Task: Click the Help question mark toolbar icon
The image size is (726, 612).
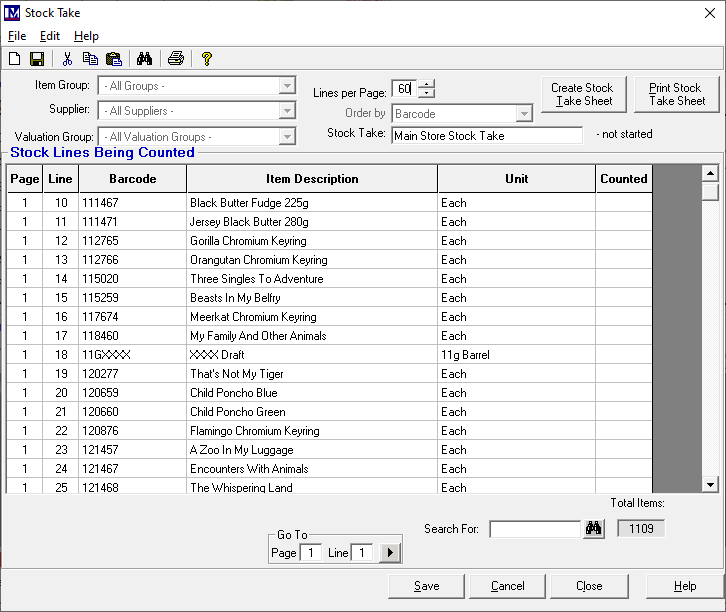Action: (x=207, y=59)
